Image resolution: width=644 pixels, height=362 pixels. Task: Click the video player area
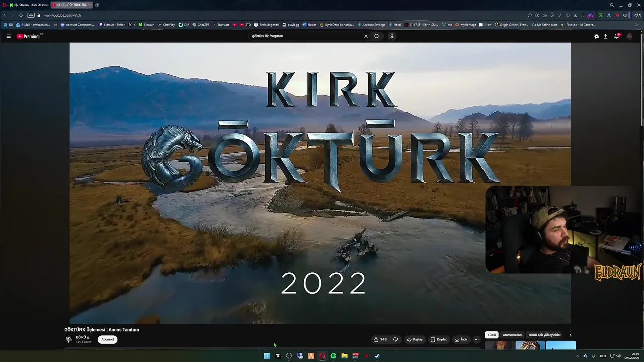[320, 183]
